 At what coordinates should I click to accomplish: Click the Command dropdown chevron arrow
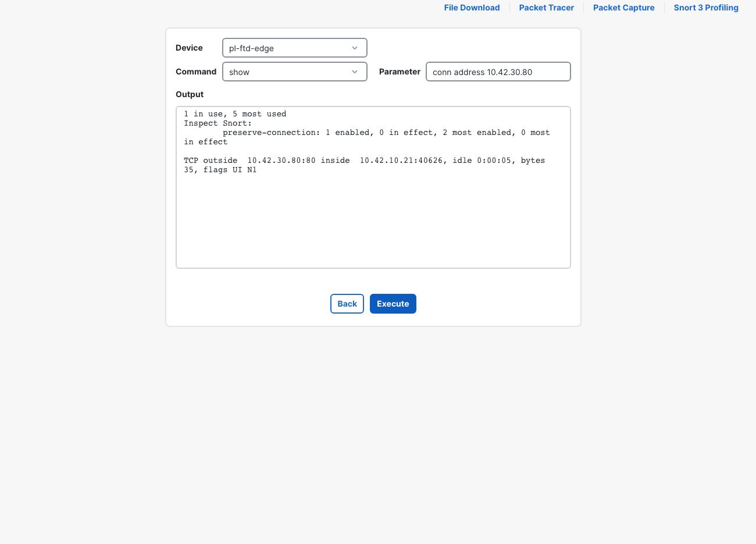[355, 72]
